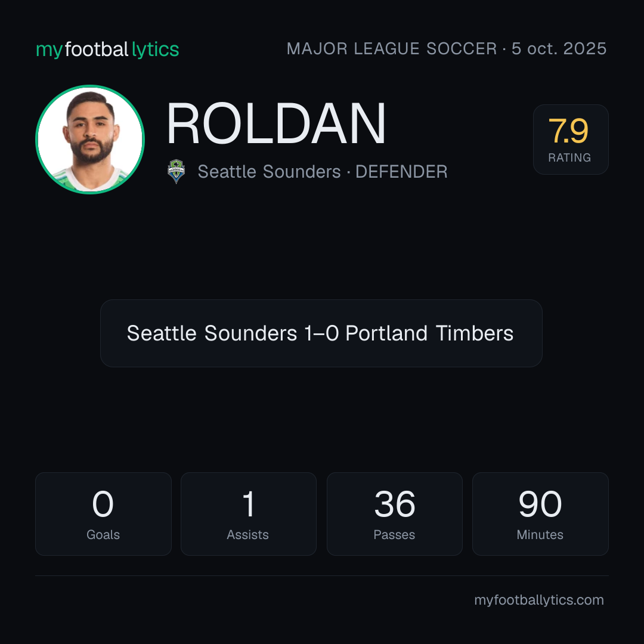Select the DEFENDER position label

point(401,172)
